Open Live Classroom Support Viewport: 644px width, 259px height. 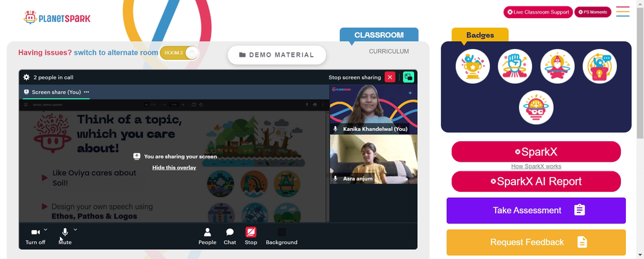(x=538, y=12)
